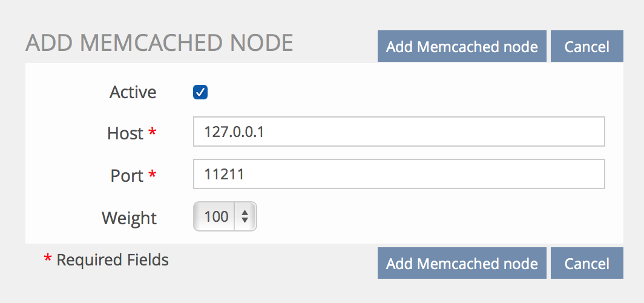
Task: Uncheck the Active checkbox
Action: tap(200, 92)
